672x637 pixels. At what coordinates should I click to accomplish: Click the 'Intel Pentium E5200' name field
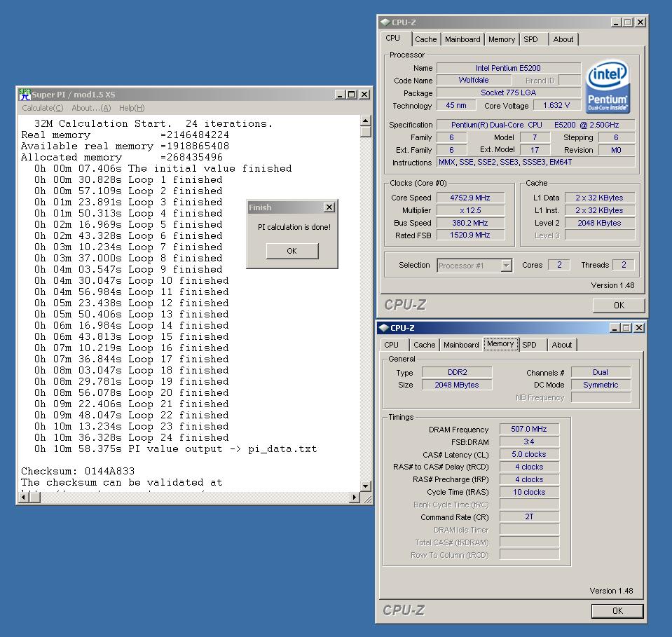tap(508, 68)
